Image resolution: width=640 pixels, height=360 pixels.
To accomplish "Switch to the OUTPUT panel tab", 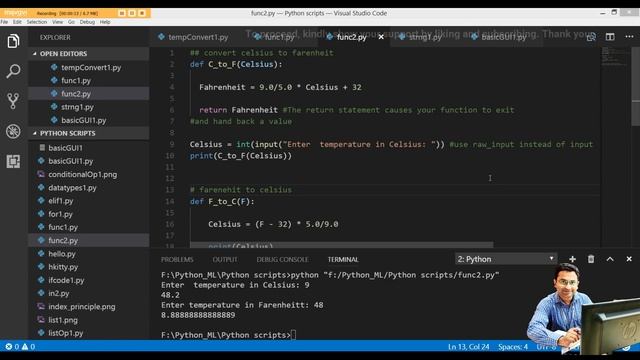I will [x=225, y=260].
